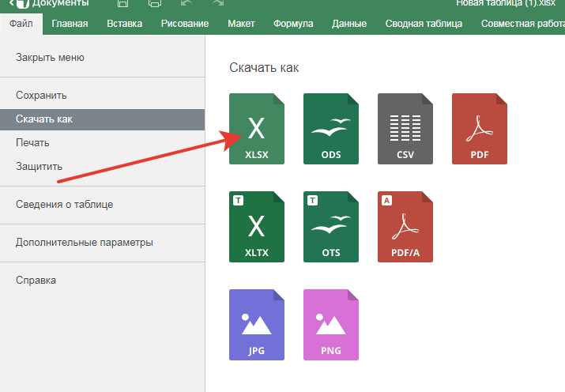Save the sheet as PNG image

(331, 325)
